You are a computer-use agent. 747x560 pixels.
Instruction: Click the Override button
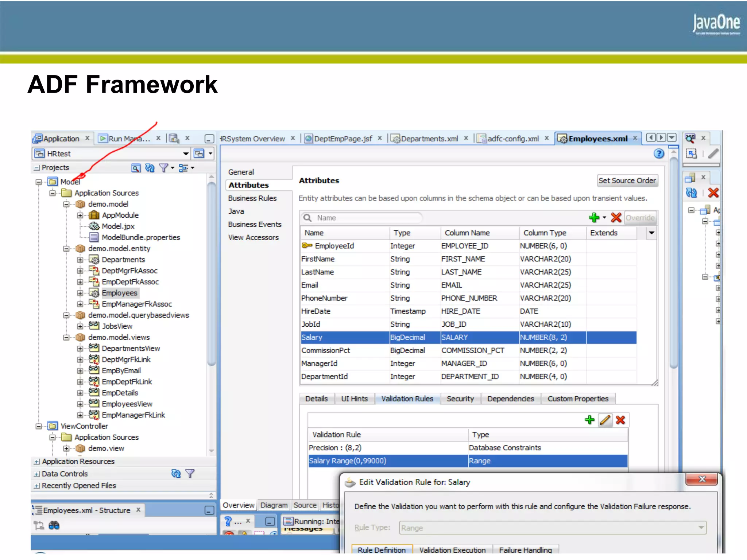(x=640, y=218)
